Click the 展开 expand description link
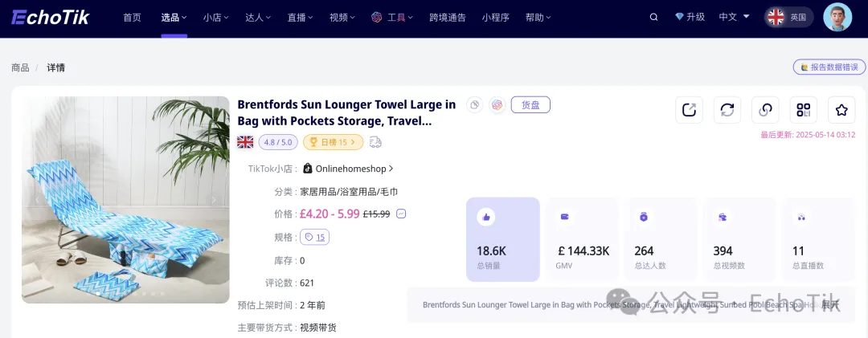Image resolution: width=868 pixels, height=338 pixels. [x=830, y=305]
